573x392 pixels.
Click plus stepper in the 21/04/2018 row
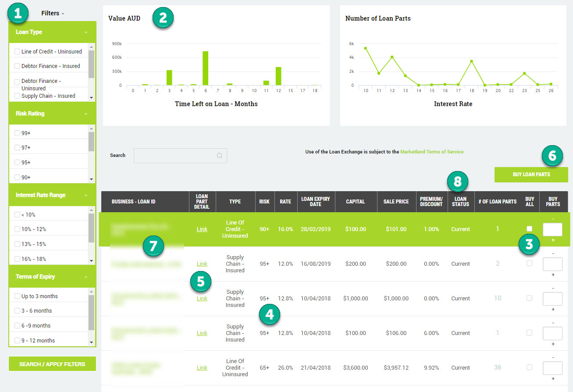tap(553, 379)
